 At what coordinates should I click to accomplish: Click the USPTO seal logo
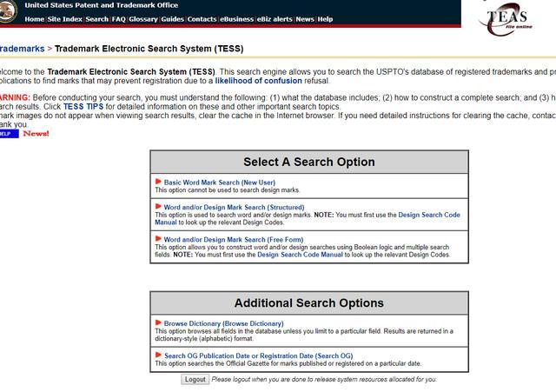(x=7, y=11)
